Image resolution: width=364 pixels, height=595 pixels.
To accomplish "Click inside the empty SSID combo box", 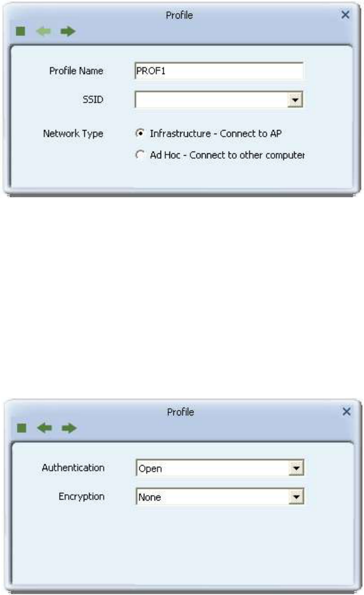I will 211,100.
